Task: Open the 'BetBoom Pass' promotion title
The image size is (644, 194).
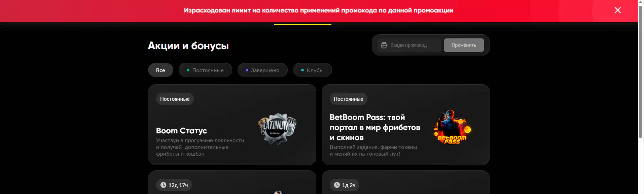Action: [375, 127]
